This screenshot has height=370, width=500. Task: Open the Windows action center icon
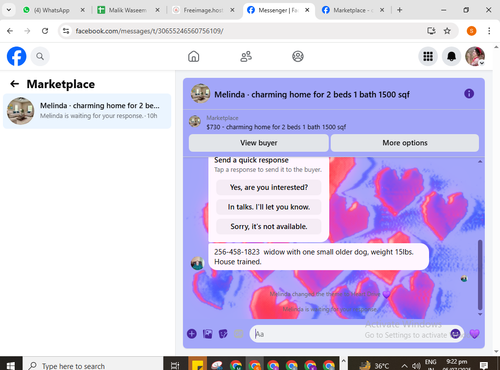pyautogui.click(x=484, y=365)
